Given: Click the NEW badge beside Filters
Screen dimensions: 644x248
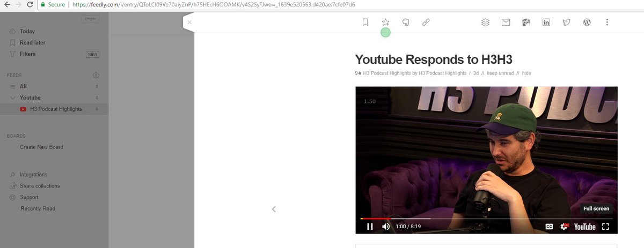Looking at the screenshot, I should (92, 54).
